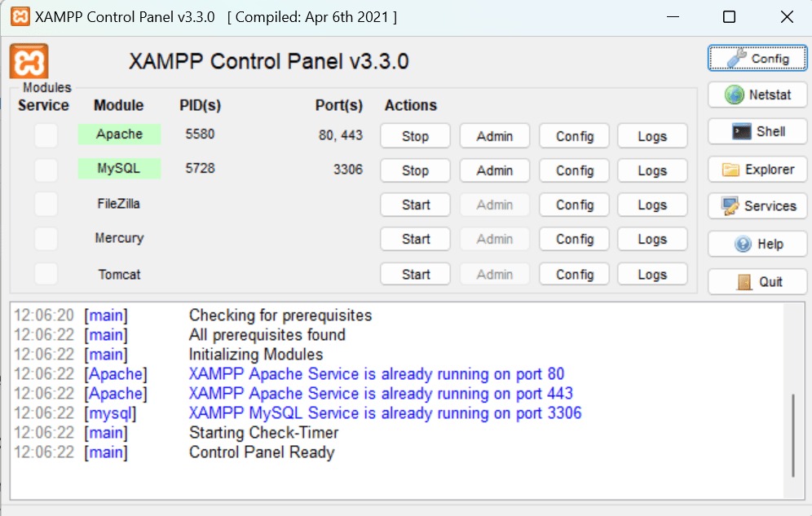
Task: Click the MySQL module name label
Action: pos(119,168)
